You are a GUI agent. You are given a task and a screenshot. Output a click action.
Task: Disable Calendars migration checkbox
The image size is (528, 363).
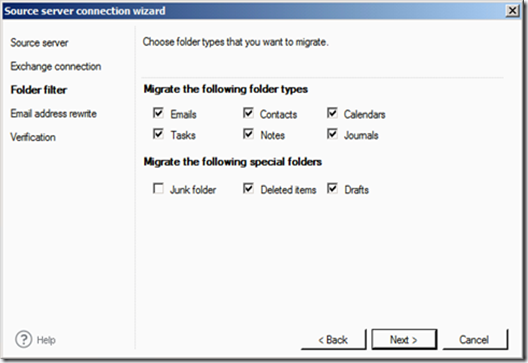tap(332, 113)
